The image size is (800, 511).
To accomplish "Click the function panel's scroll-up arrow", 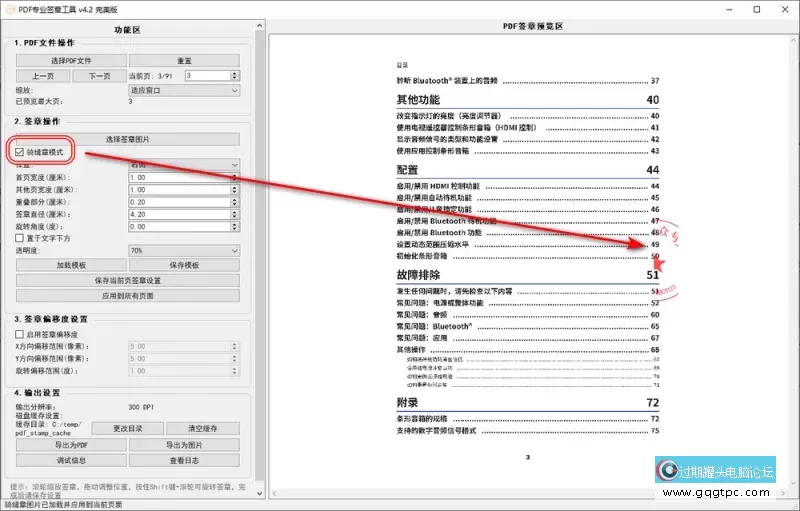I will (x=260, y=25).
